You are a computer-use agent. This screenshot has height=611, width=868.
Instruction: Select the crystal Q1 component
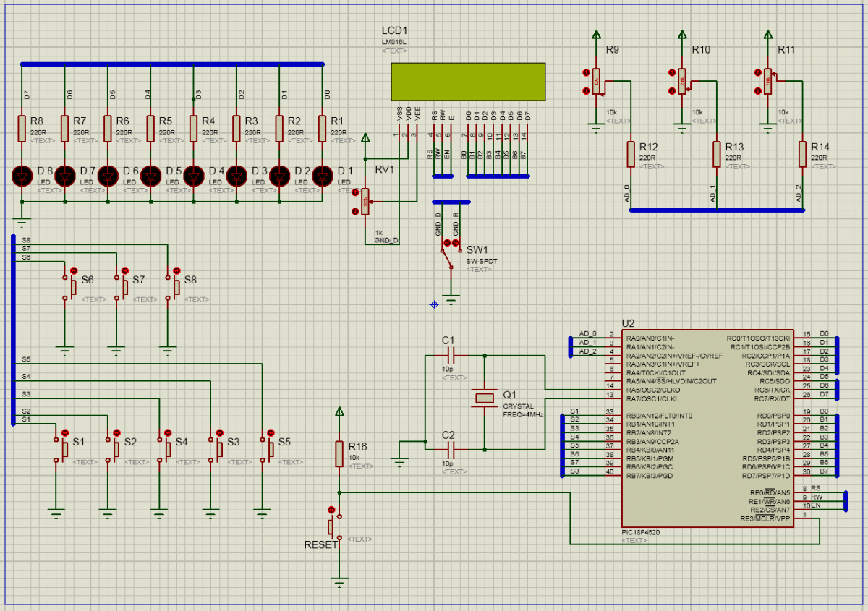click(484, 397)
